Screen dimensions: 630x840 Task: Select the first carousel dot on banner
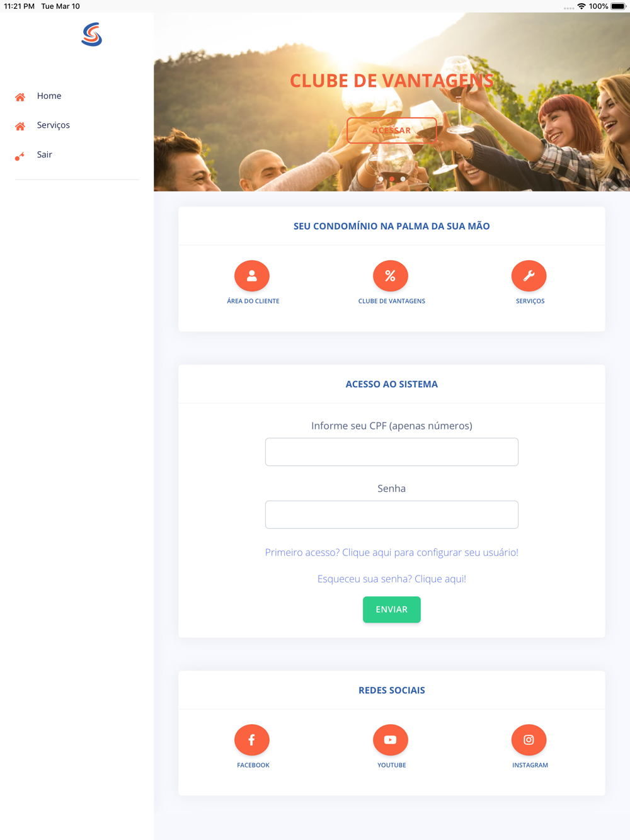[x=381, y=179]
